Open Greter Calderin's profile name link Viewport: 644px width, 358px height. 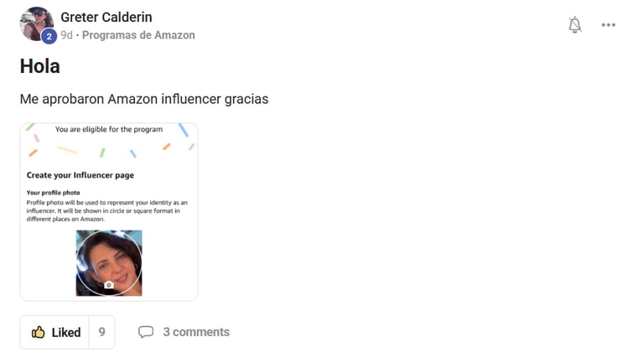click(x=106, y=18)
